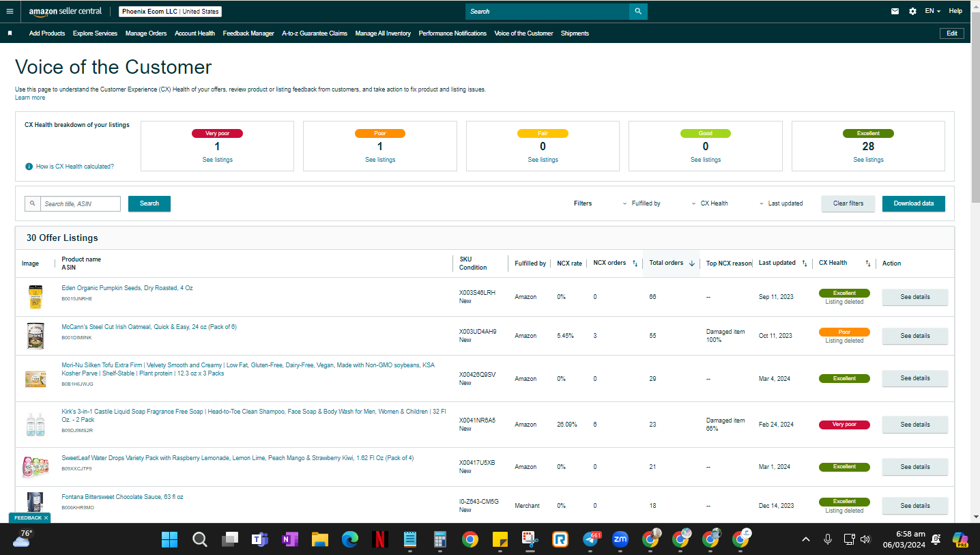
Task: Expand the CX Health filter dropdown
Action: (x=710, y=203)
